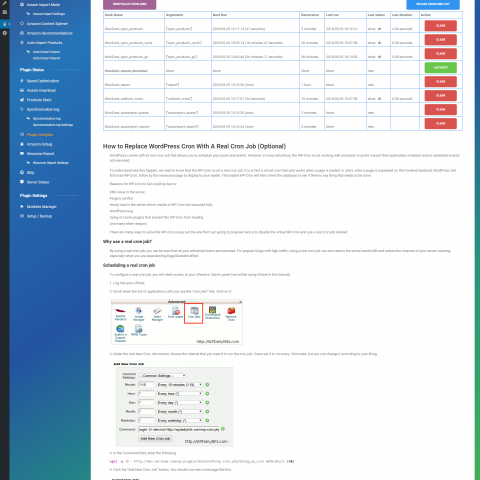480x480 pixels.
Task: Click the purple Reinstall Cronjobs button
Action: [130, 4]
